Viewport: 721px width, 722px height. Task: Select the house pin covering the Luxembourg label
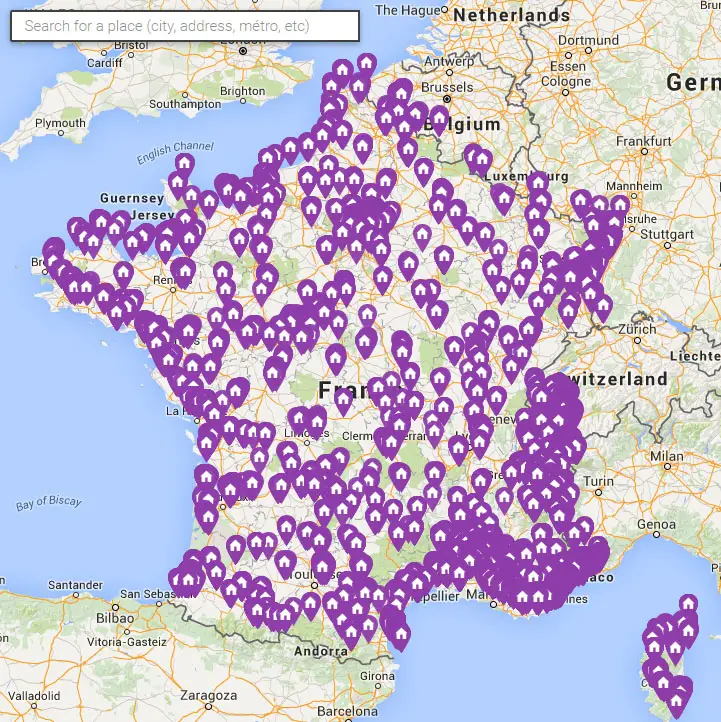538,184
